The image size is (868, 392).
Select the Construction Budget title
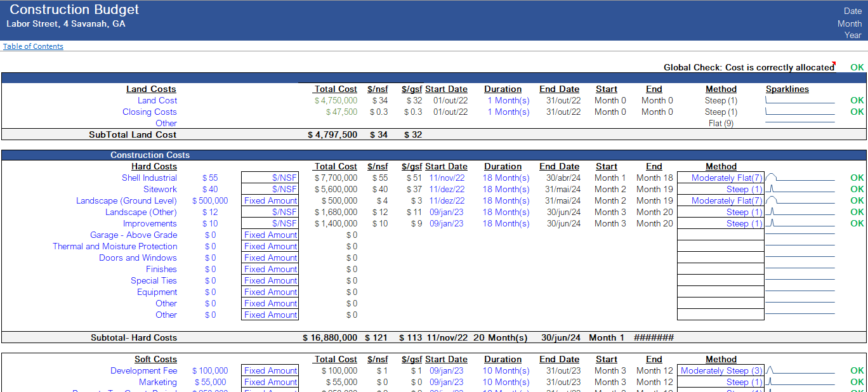(74, 10)
